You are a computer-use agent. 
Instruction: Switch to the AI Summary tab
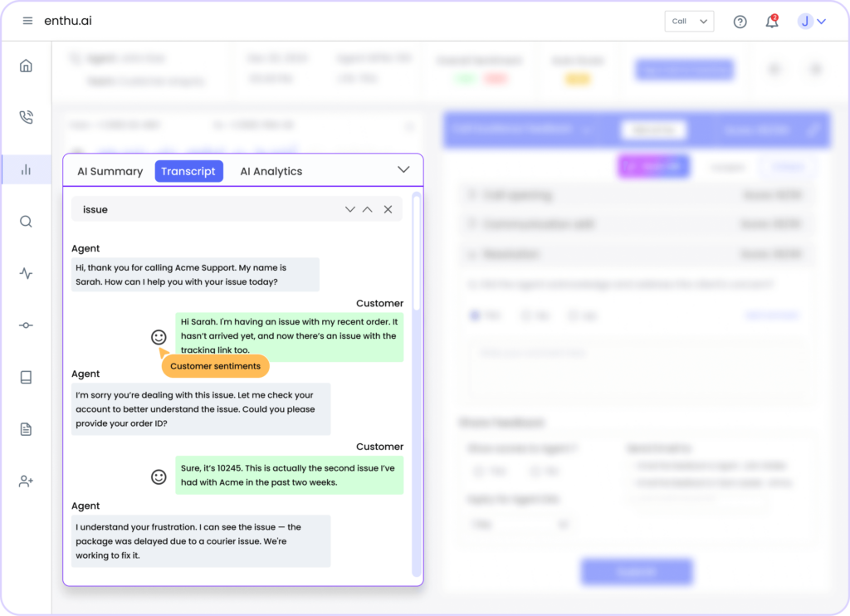pos(109,171)
